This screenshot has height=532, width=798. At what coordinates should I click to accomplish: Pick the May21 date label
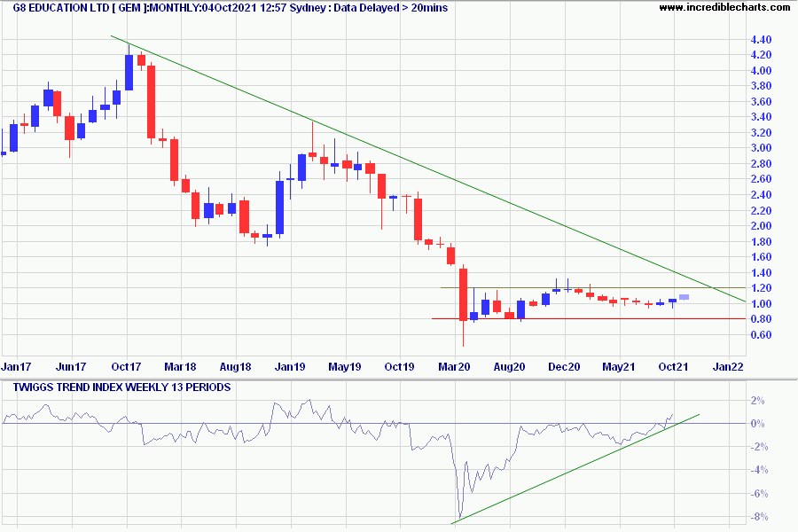click(619, 366)
